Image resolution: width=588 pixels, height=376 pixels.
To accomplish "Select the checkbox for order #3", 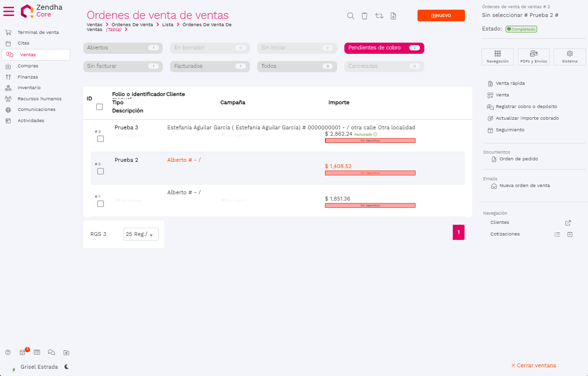I will click(101, 139).
